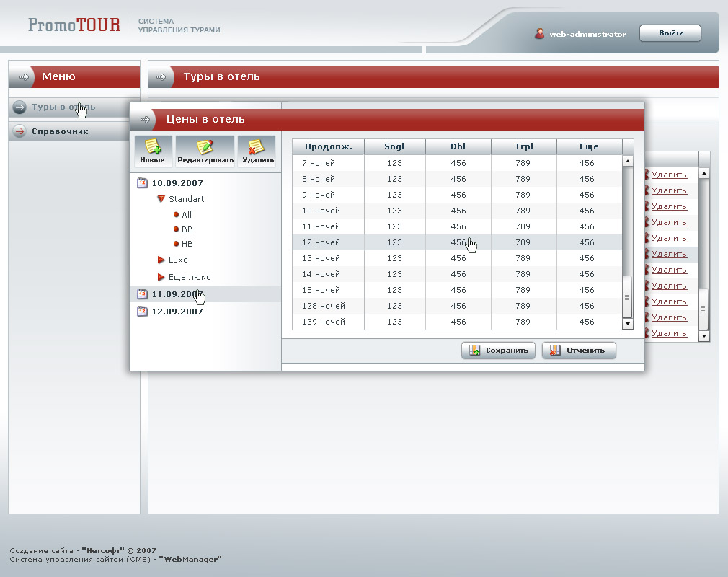Click the Удалить (delete) toolbar icon
Image resolution: width=728 pixels, height=577 pixels.
click(257, 147)
